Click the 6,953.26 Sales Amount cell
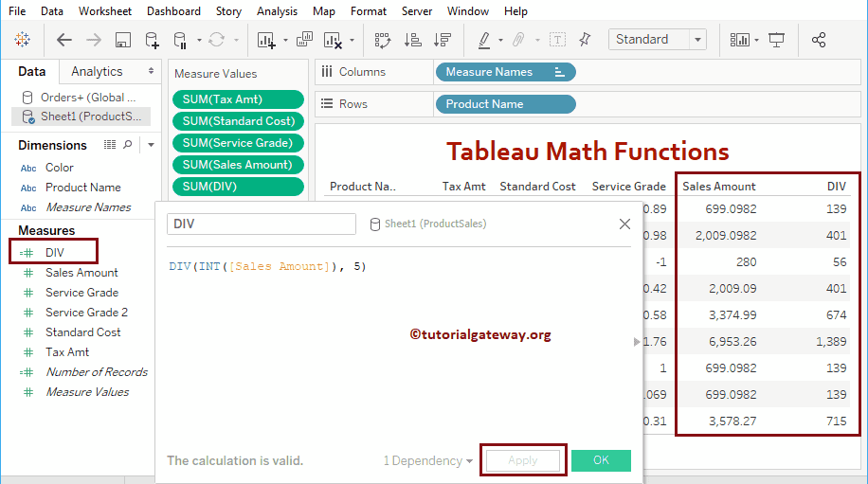The width and height of the screenshot is (868, 484). point(732,341)
